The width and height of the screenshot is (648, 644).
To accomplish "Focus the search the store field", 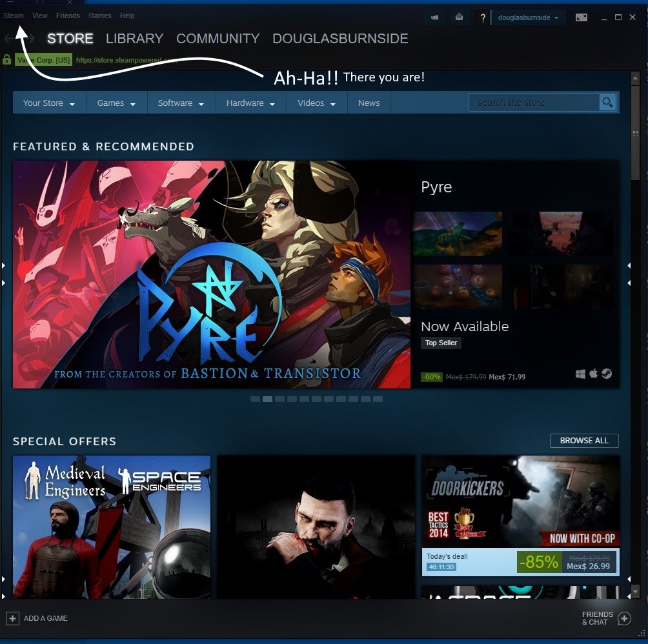I will click(534, 103).
